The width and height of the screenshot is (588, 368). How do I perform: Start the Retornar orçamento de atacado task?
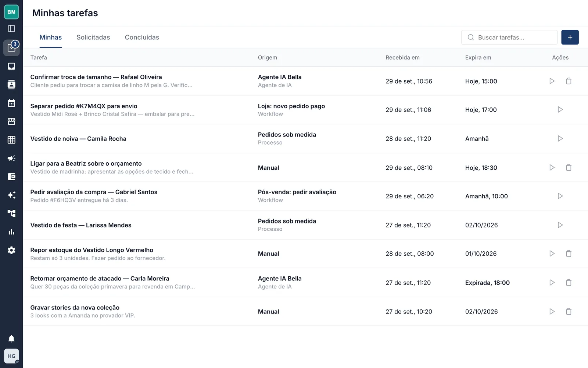552,283
